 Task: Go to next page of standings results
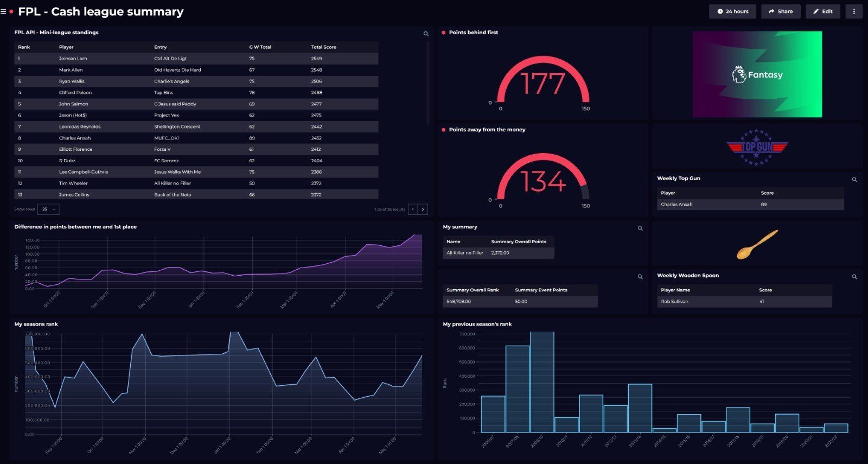423,209
